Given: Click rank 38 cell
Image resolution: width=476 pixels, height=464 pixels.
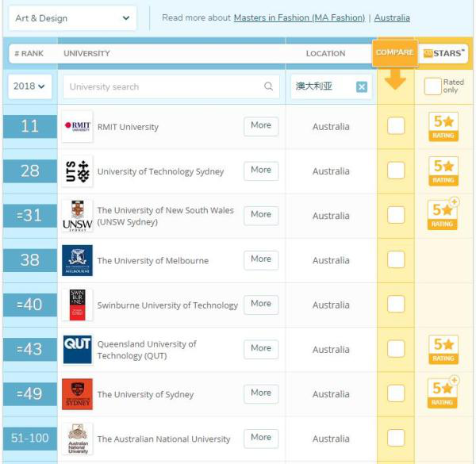Looking at the screenshot, I should coord(30,260).
